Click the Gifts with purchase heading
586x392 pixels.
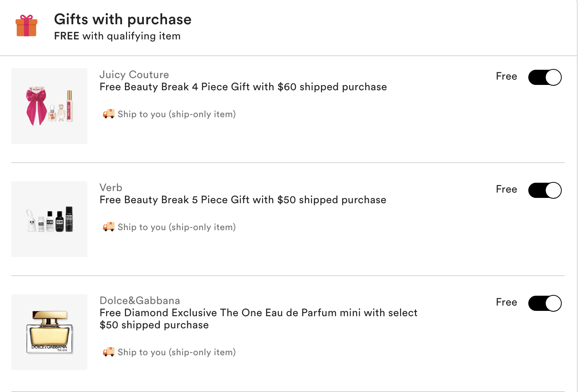(x=123, y=19)
